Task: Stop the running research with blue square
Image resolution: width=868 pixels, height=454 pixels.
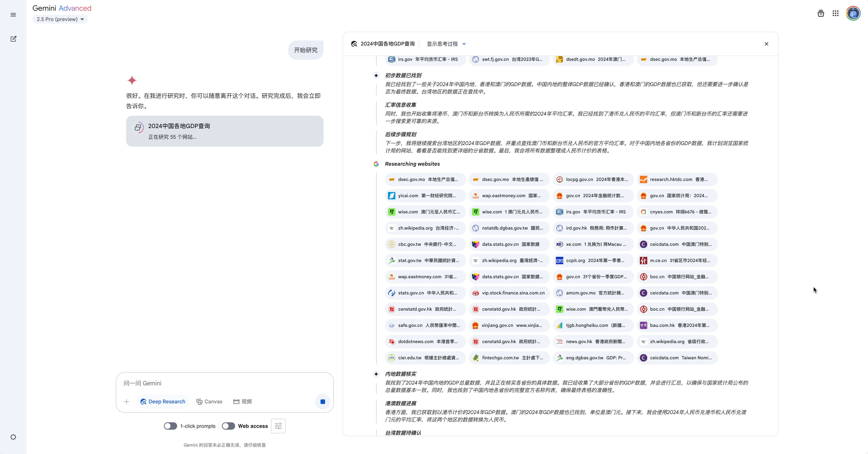Action: coord(322,401)
